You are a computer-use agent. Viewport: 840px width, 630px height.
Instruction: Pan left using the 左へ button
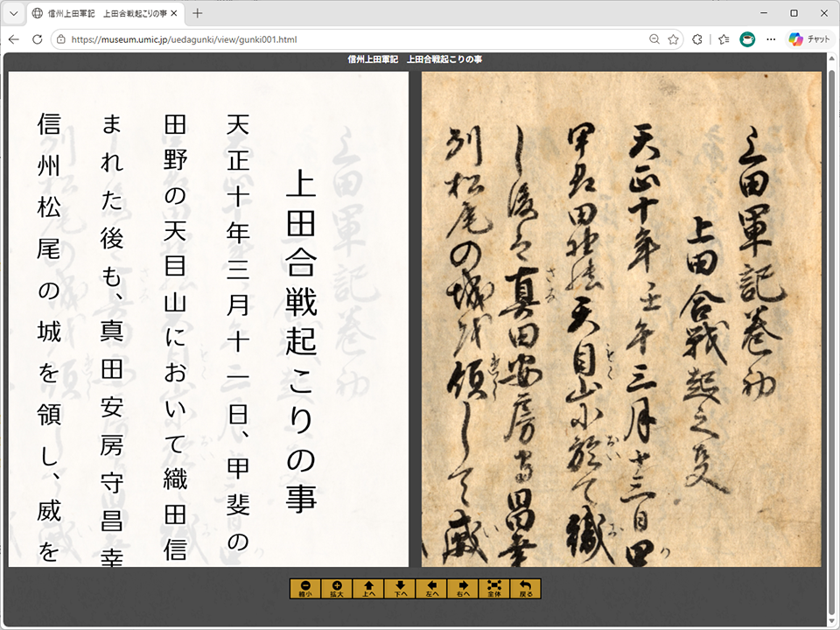[x=431, y=589]
